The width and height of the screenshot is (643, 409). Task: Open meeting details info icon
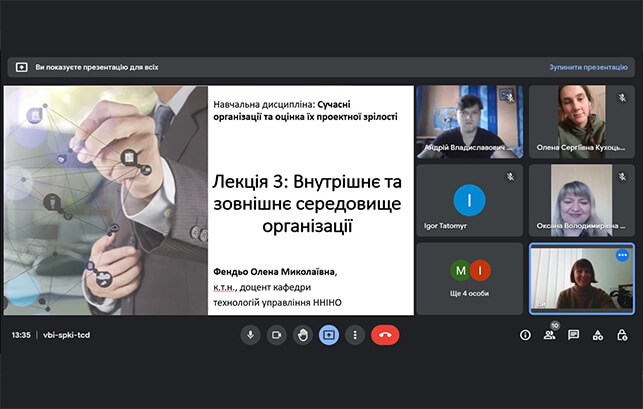tap(526, 335)
